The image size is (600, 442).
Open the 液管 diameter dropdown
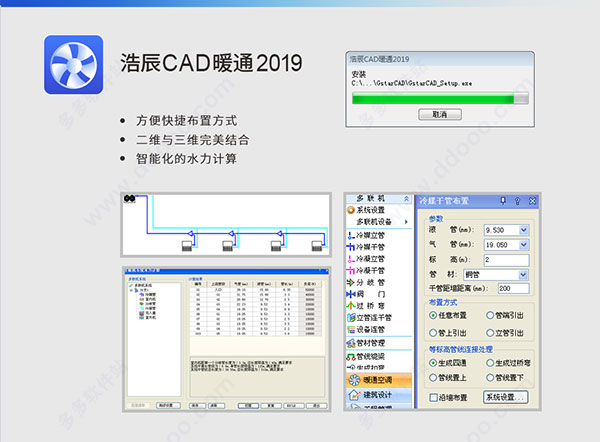pyautogui.click(x=523, y=230)
